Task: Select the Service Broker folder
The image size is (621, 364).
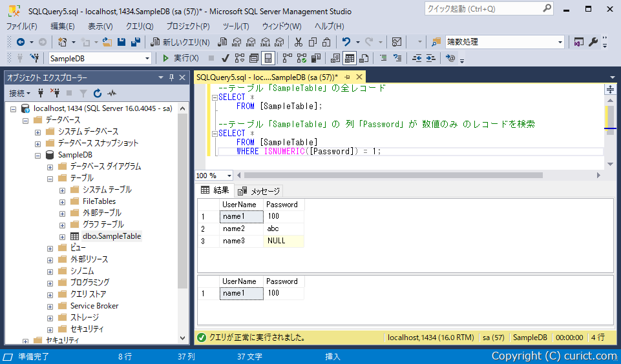Action: tap(94, 306)
